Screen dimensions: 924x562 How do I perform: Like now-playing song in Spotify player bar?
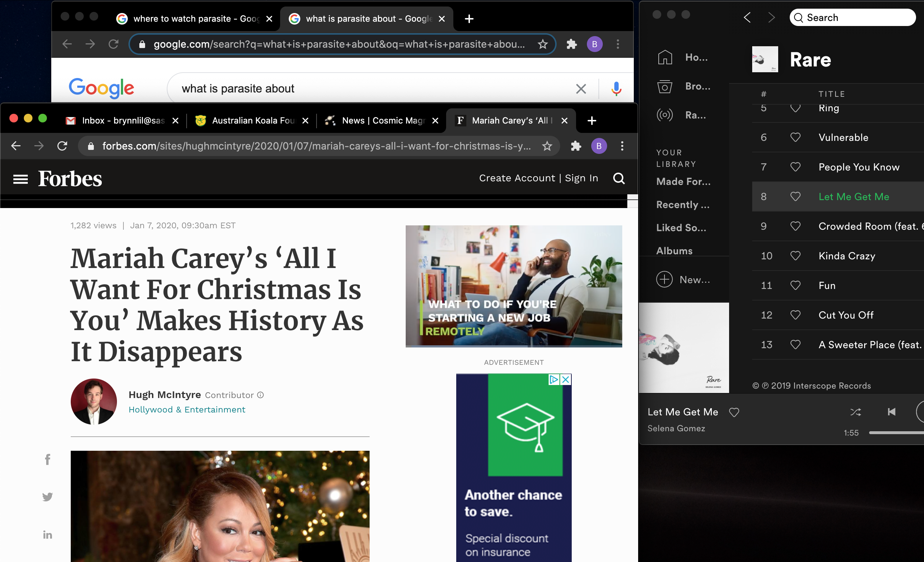(x=734, y=412)
